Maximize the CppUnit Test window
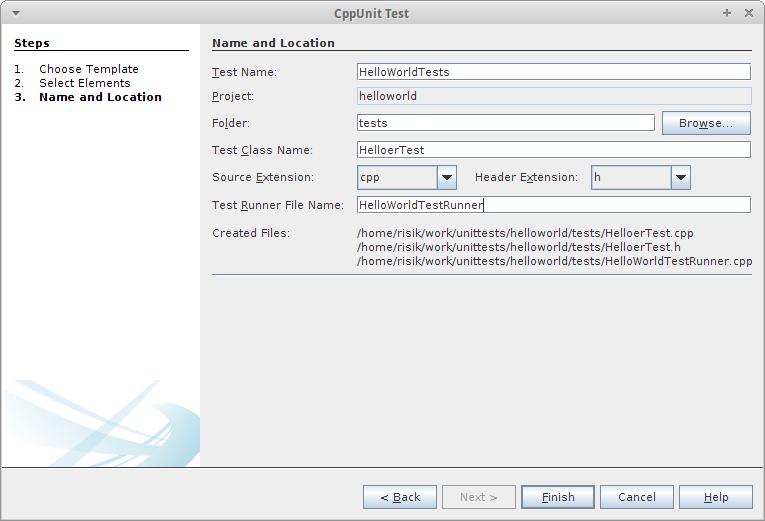This screenshot has height=521, width=765. click(x=726, y=13)
